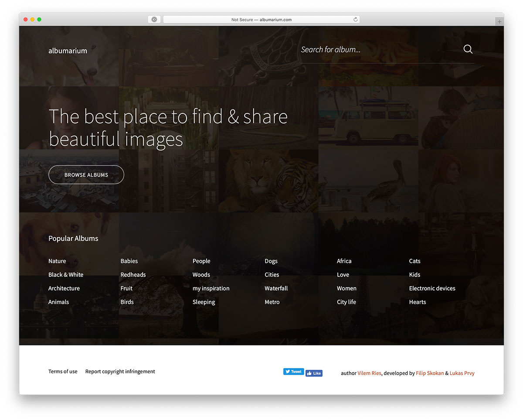The image size is (523, 420).
Task: Open a new tab with plus button
Action: [x=499, y=21]
